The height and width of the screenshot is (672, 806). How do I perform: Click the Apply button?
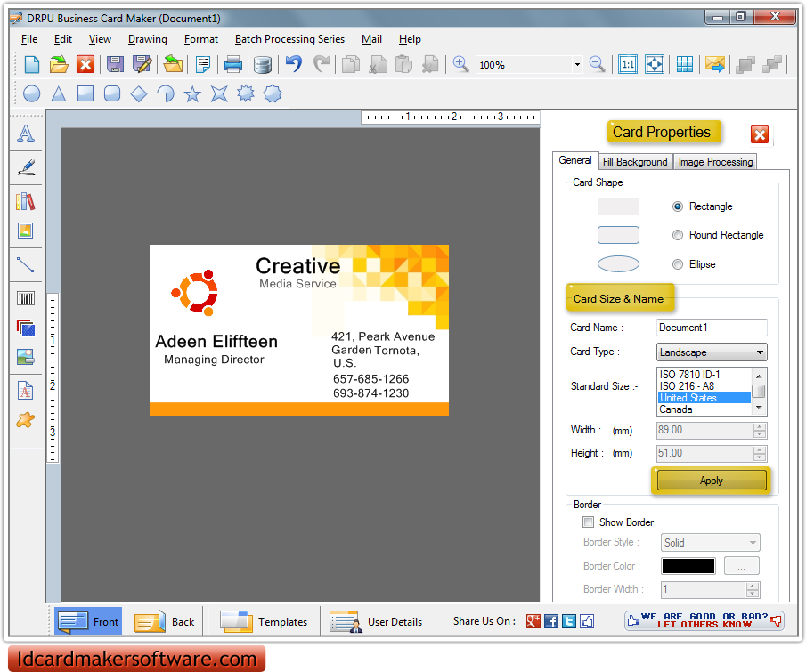(x=711, y=481)
